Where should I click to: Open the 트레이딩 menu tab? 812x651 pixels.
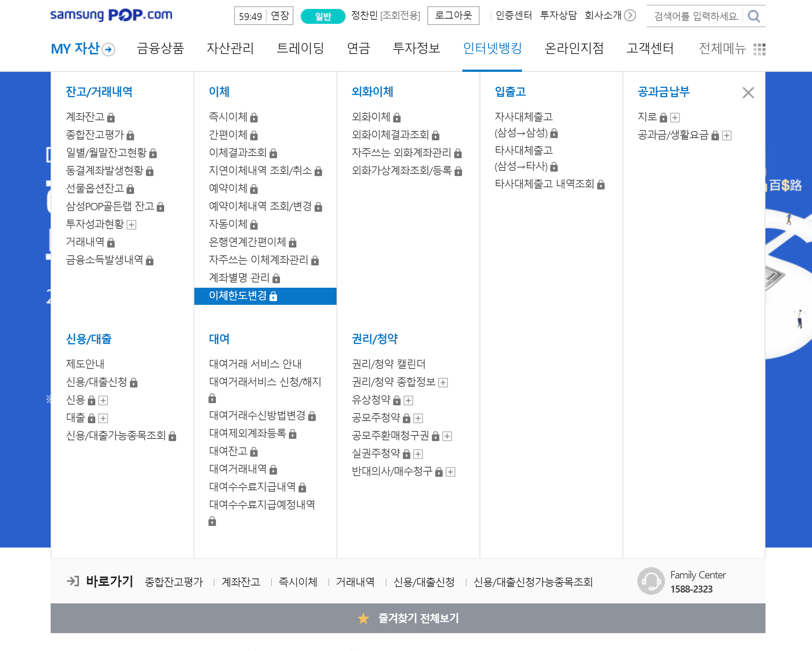(300, 48)
